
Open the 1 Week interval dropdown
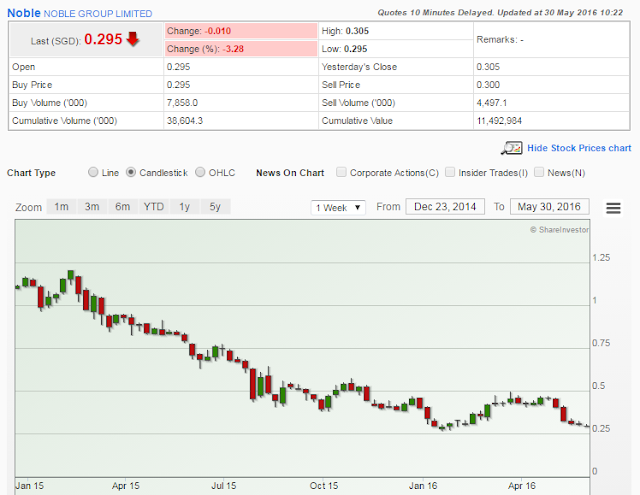pyautogui.click(x=338, y=207)
